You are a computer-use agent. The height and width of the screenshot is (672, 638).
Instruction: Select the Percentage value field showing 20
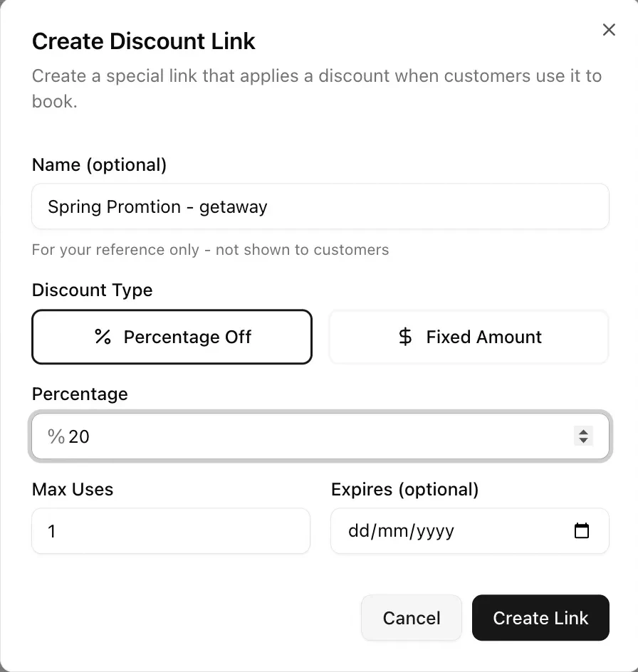coord(320,436)
